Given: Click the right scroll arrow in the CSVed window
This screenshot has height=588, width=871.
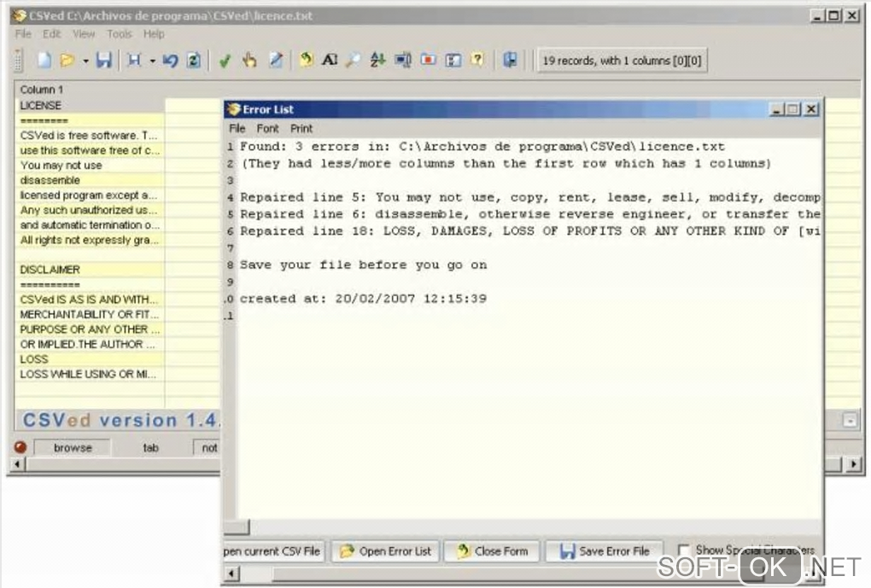Looking at the screenshot, I should pyautogui.click(x=854, y=463).
